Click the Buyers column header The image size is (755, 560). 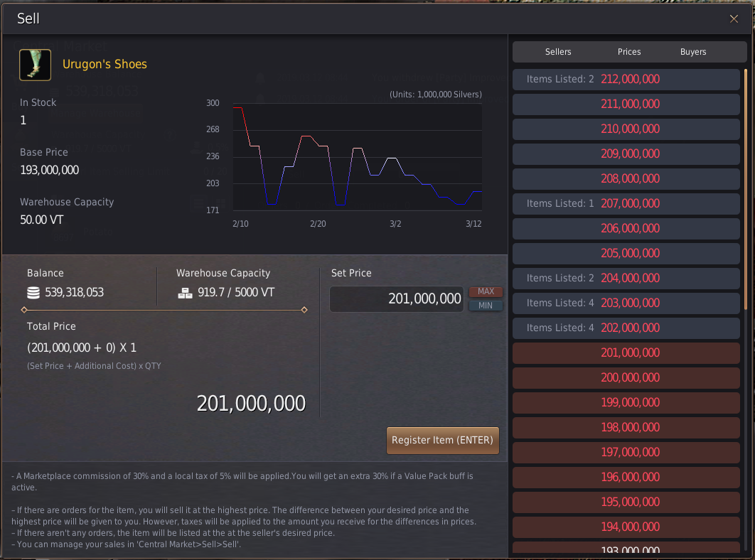[693, 52]
